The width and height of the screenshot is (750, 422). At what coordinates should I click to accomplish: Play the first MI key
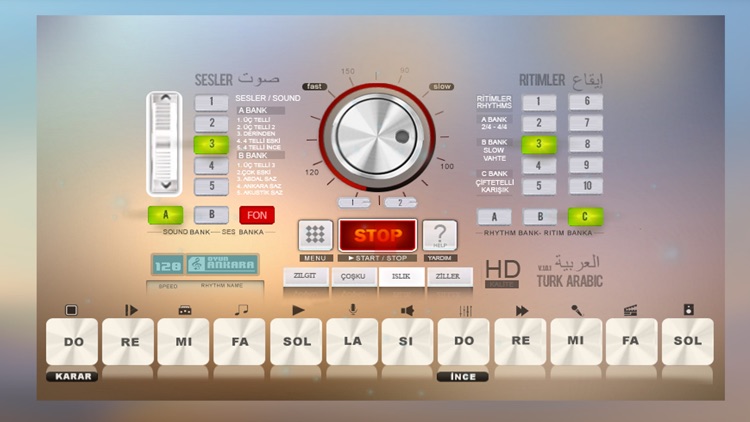click(184, 342)
